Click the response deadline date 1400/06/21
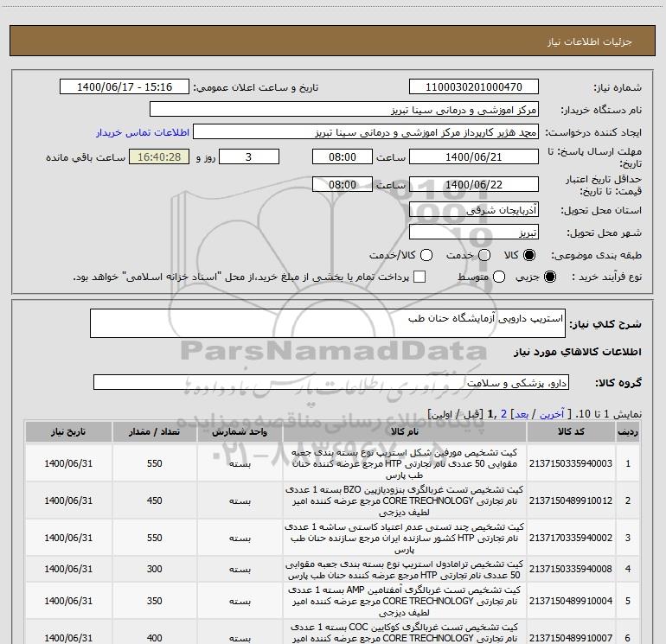The width and height of the screenshot is (666, 644). pyautogui.click(x=474, y=156)
